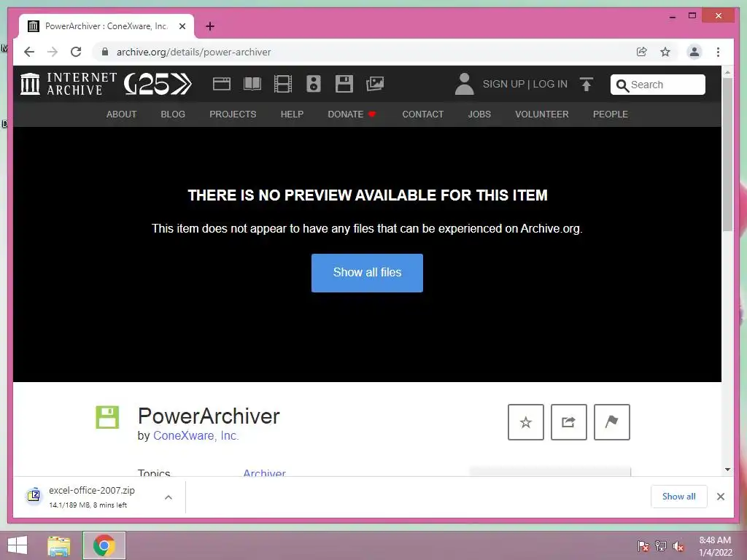Open the People menu item
The image size is (747, 560).
pyautogui.click(x=611, y=114)
